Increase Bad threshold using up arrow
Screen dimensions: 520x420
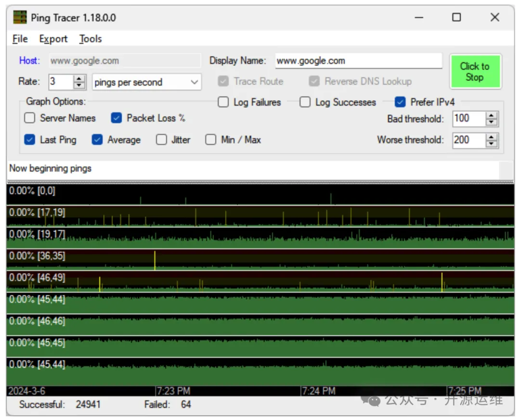[491, 115]
